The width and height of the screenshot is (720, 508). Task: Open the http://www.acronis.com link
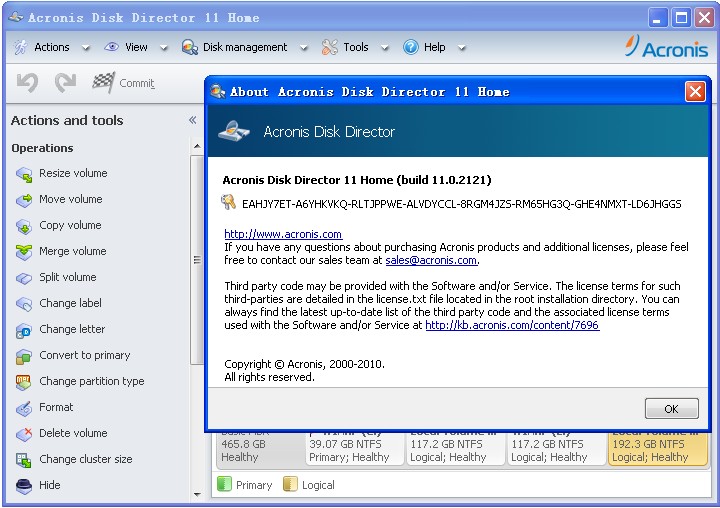(283, 234)
